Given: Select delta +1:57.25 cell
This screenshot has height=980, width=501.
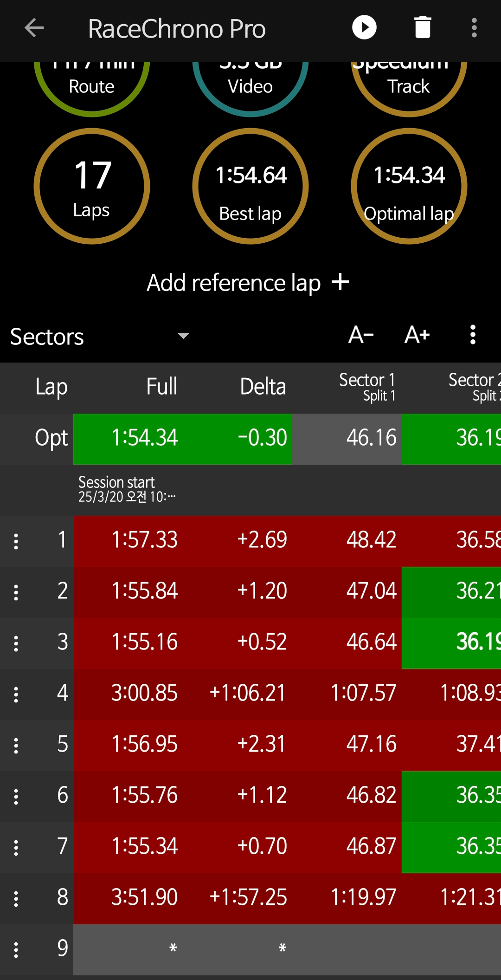Looking at the screenshot, I should [x=238, y=899].
